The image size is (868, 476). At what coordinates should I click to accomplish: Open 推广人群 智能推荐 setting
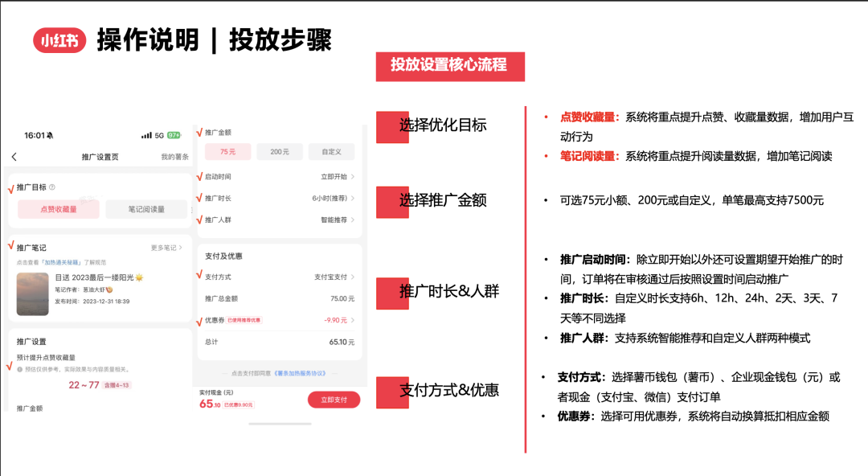[280, 220]
